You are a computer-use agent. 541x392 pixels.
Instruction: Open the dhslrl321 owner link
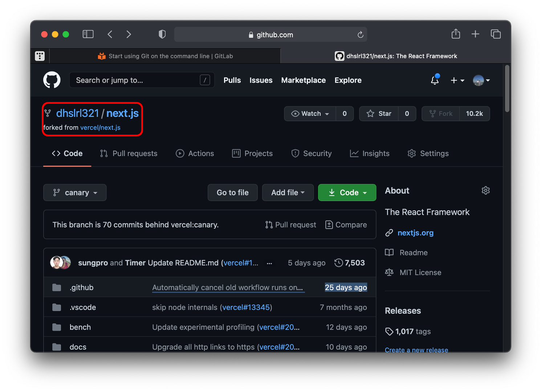click(x=77, y=113)
